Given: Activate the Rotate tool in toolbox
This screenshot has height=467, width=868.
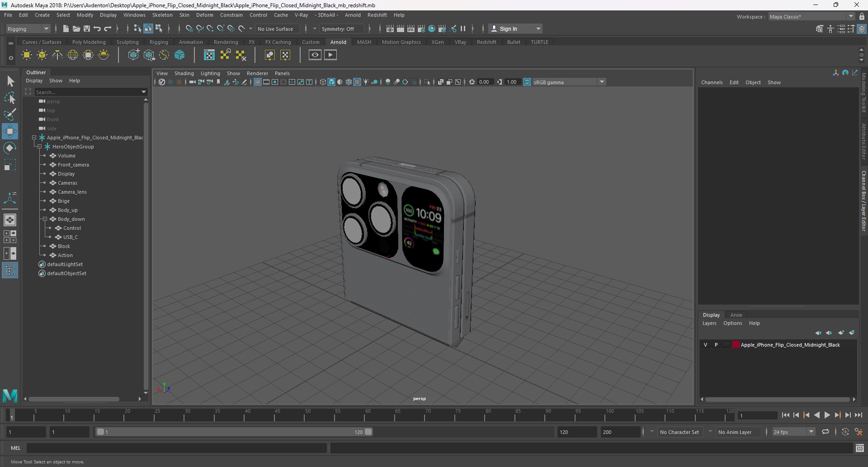Looking at the screenshot, I should click(10, 148).
